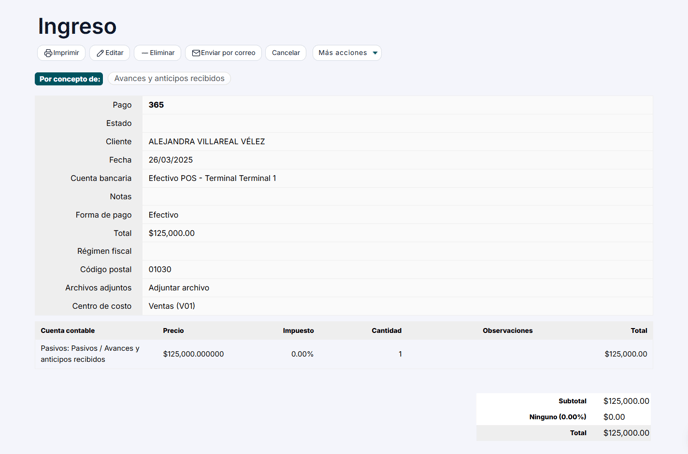Click the Subtotal amount $125,000.00
688x454 pixels.
[626, 401]
